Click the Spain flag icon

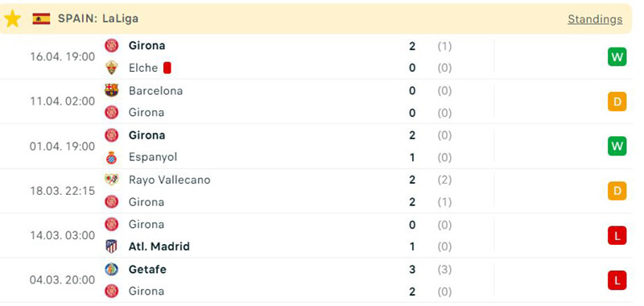pyautogui.click(x=42, y=19)
